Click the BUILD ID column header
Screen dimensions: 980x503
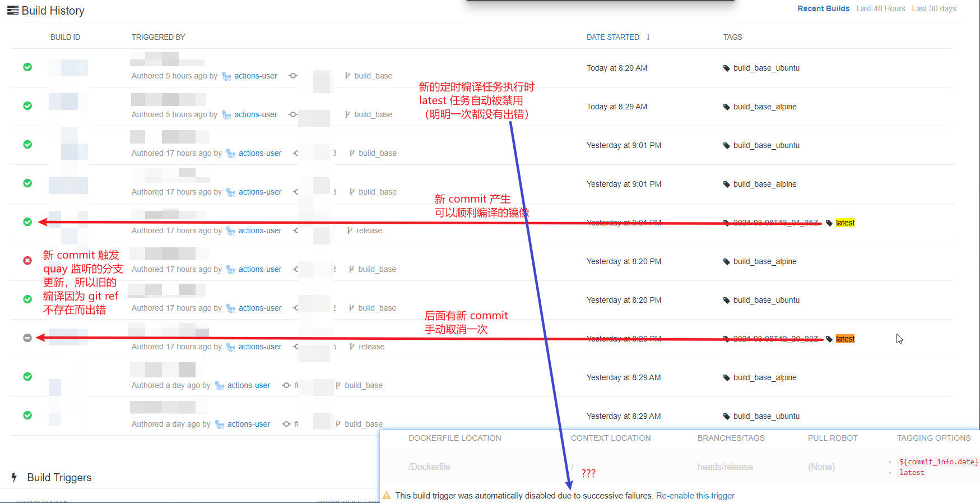(65, 37)
